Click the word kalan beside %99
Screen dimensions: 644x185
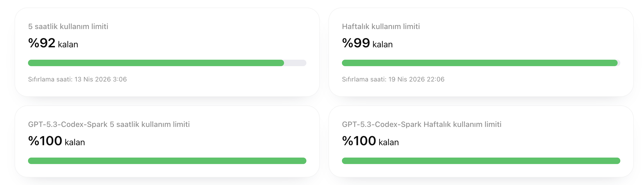(x=383, y=44)
